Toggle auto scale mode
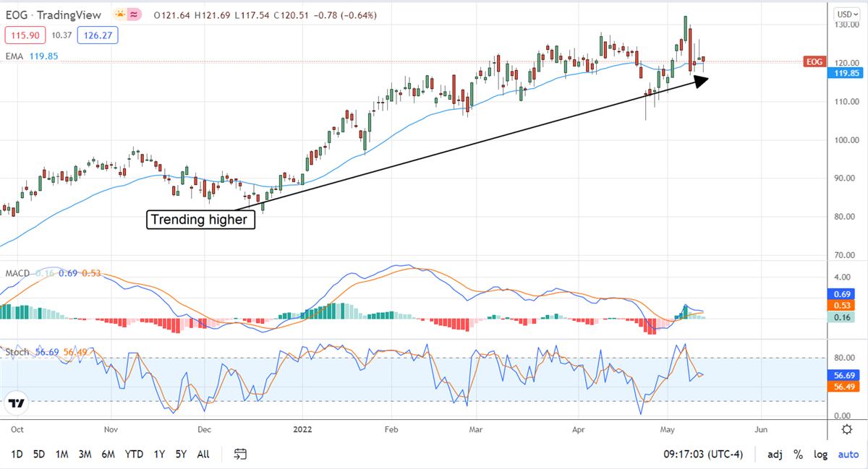This screenshot has height=469, width=868. point(848,455)
